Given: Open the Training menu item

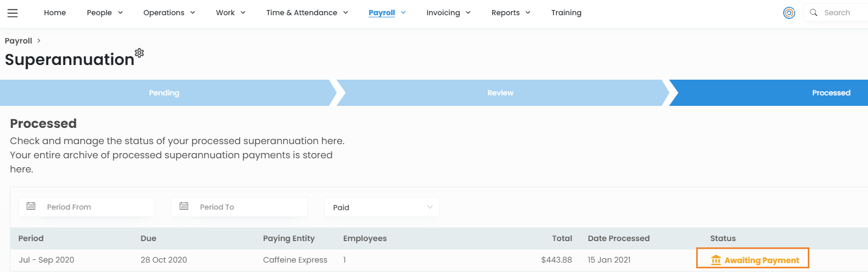Looking at the screenshot, I should [566, 13].
